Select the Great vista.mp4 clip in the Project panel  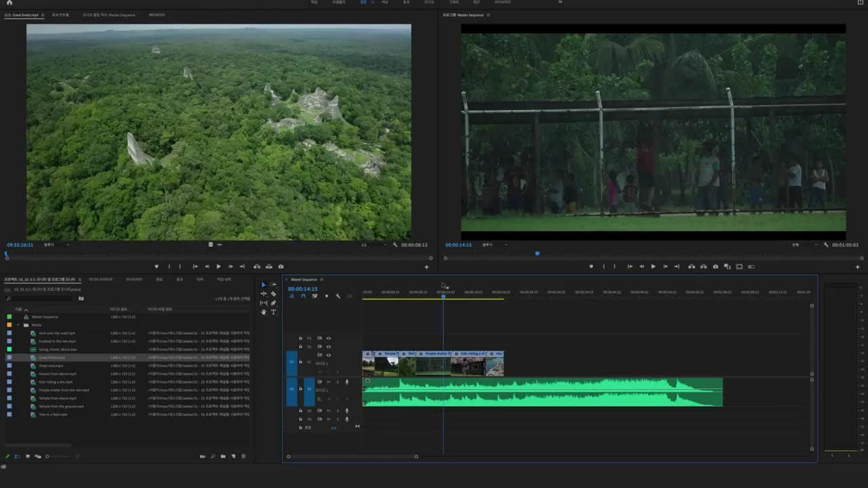(x=51, y=366)
